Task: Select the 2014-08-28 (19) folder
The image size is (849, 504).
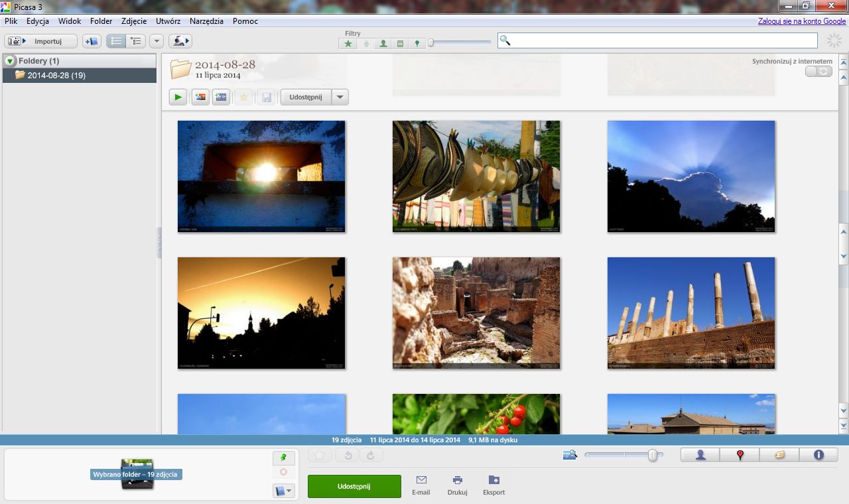Action: pyautogui.click(x=80, y=75)
